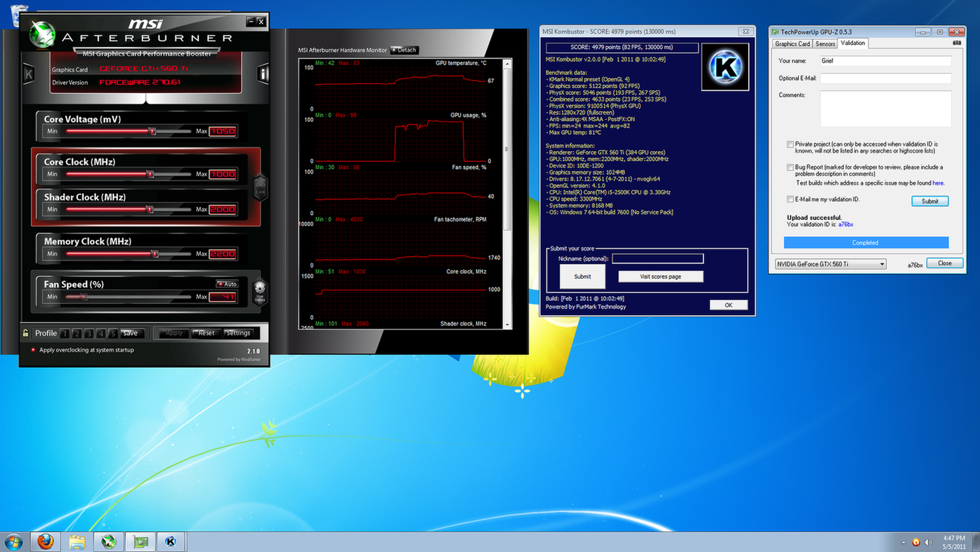Close the MSI Kombustor score window
Screen dimensions: 980x552
tap(746, 32)
